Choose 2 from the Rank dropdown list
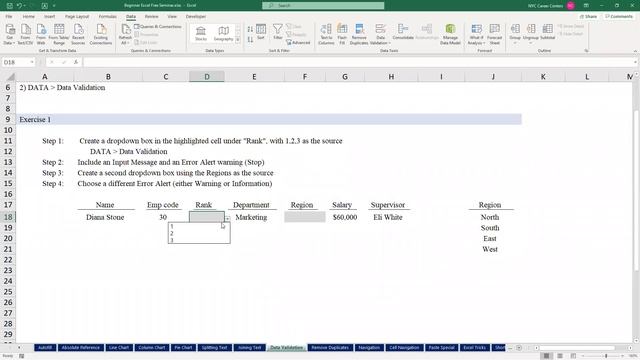Viewport: 640px width, 360px height. click(x=199, y=233)
